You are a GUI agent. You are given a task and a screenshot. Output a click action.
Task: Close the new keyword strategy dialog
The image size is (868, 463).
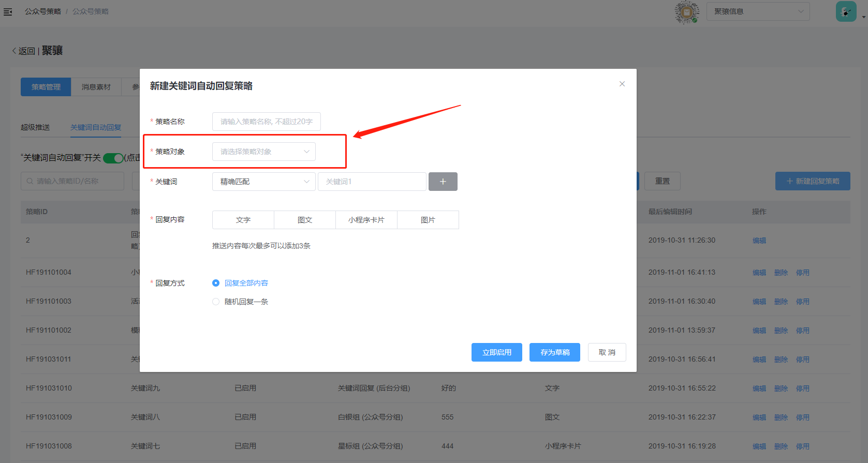tap(622, 84)
